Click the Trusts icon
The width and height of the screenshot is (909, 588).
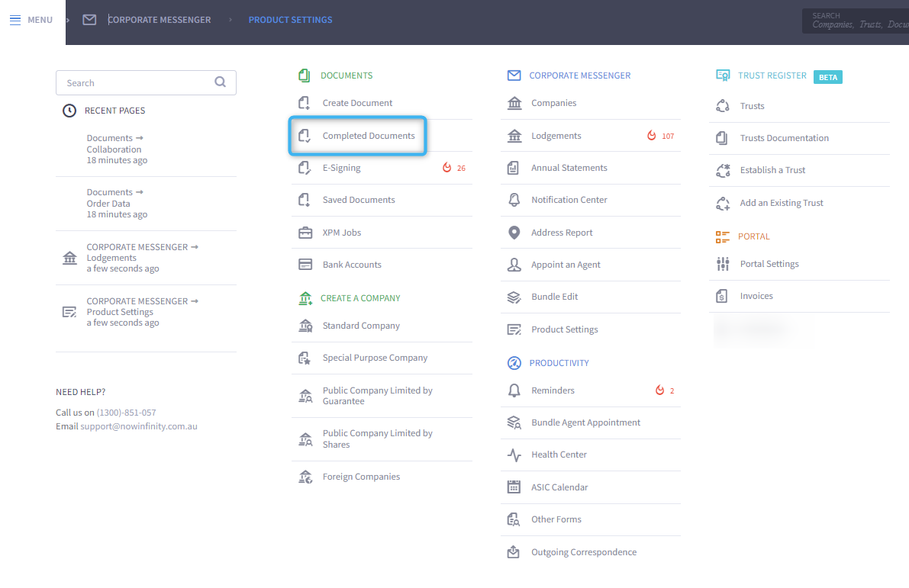[x=722, y=106]
